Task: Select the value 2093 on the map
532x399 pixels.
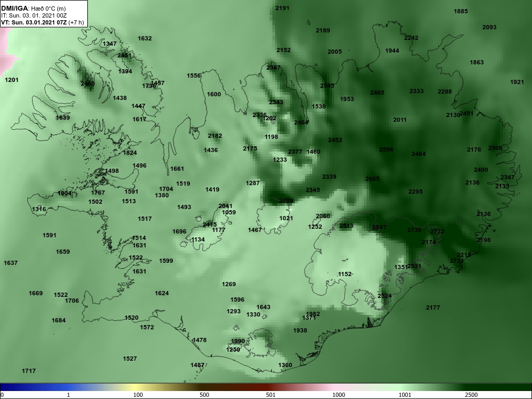Action: 489,27
